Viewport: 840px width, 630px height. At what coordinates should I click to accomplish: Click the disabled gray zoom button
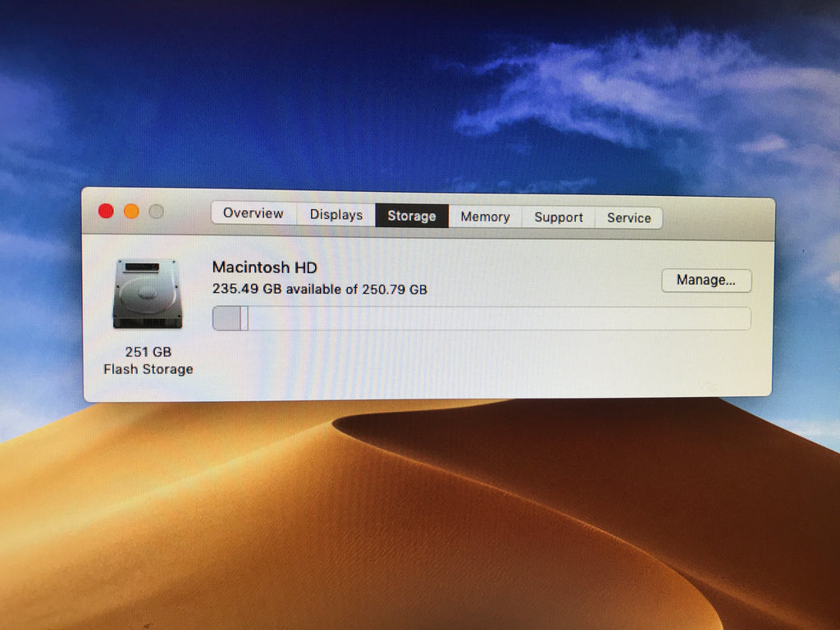point(157,212)
